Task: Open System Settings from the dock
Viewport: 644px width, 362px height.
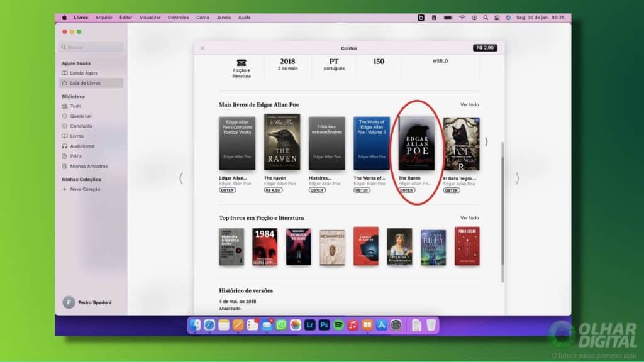Action: point(396,325)
